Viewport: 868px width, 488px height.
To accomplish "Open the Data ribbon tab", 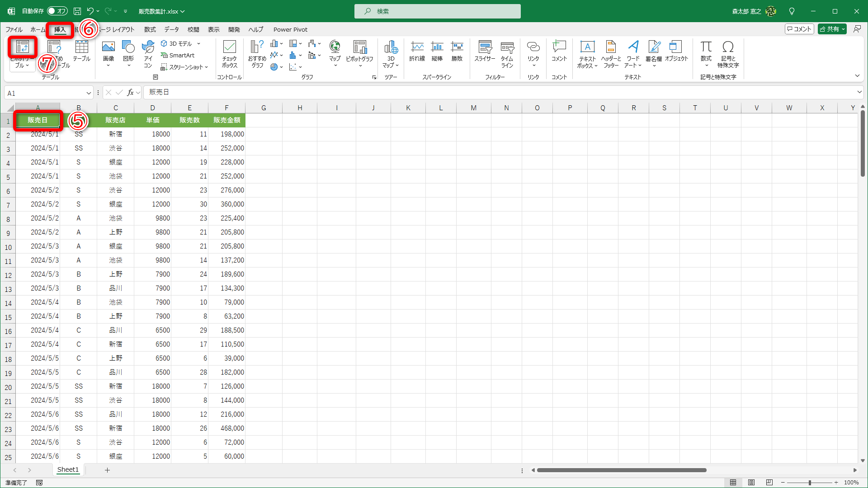I will [171, 29].
